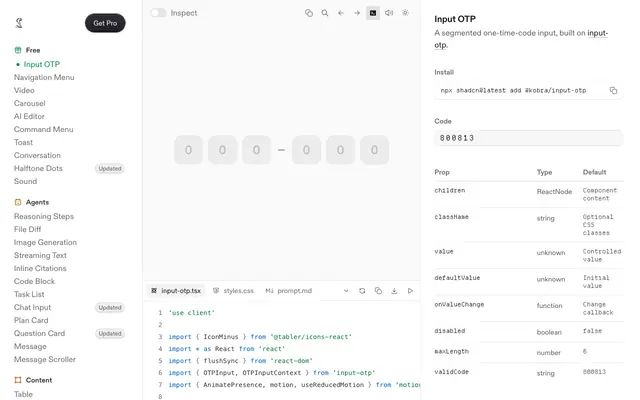Open the File Diff page
The height and width of the screenshot is (400, 640).
pos(27,229)
